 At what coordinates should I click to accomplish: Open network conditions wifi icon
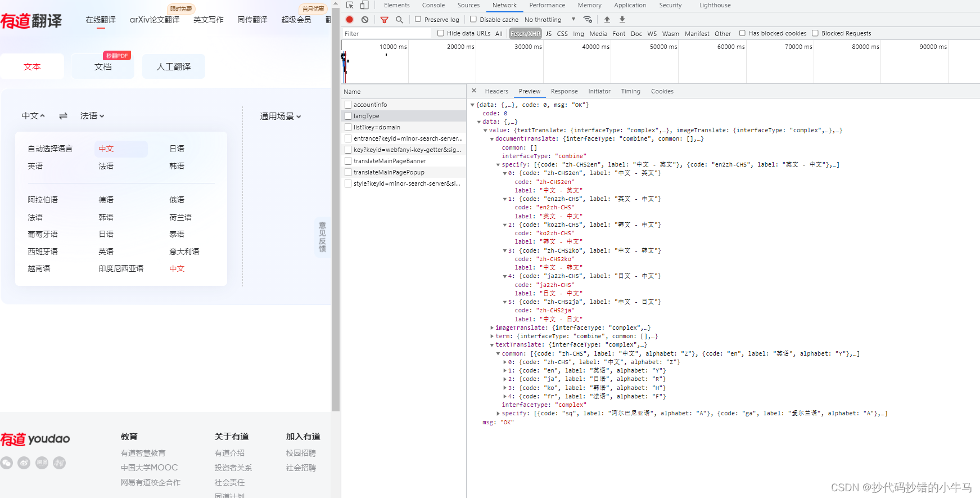click(588, 20)
